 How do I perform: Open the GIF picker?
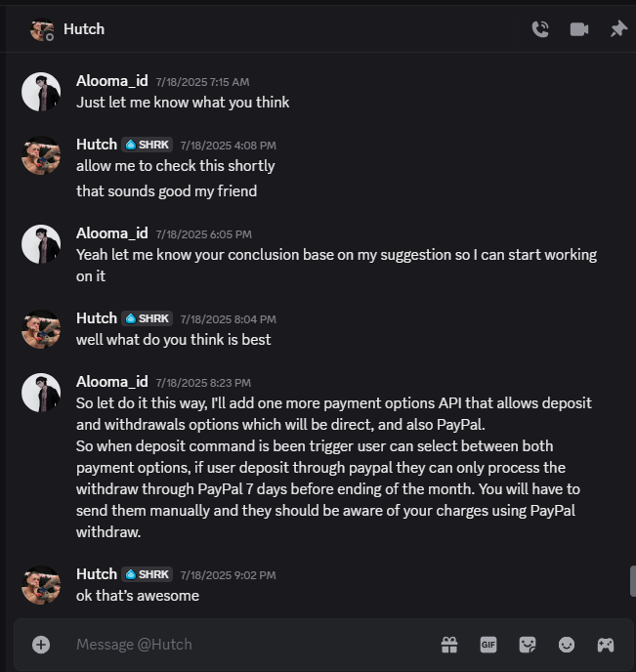[488, 644]
